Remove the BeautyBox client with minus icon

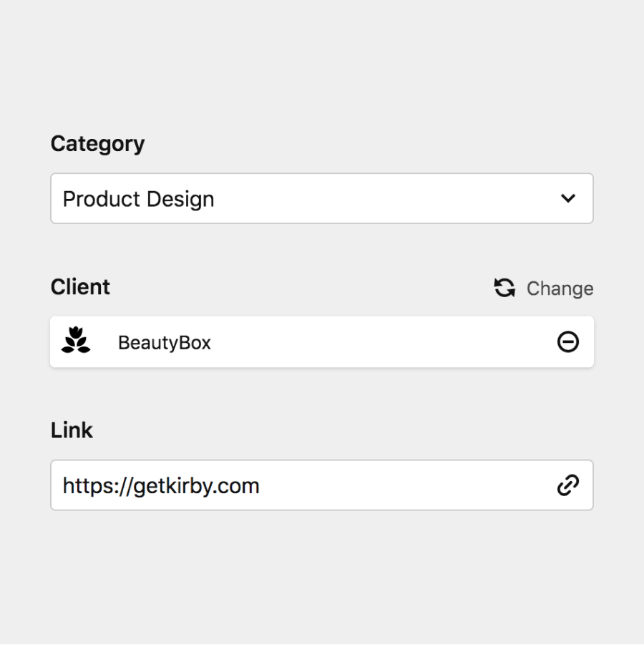point(568,342)
